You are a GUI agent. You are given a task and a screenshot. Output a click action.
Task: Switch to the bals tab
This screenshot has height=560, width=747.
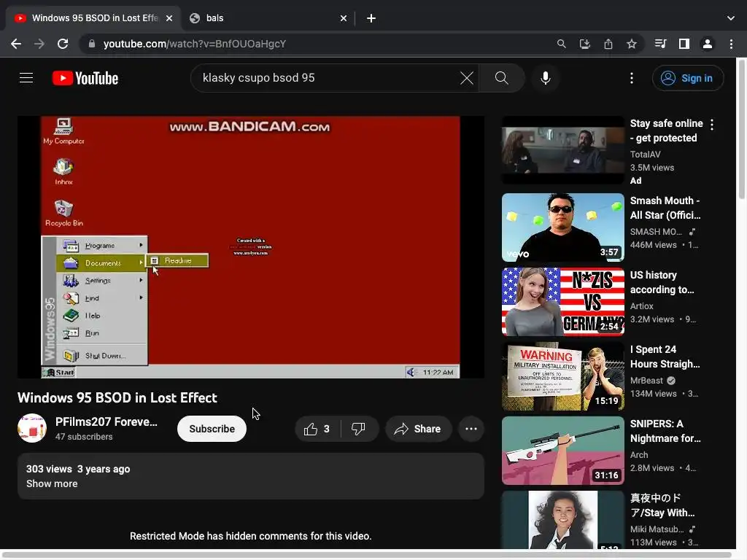[268, 18]
